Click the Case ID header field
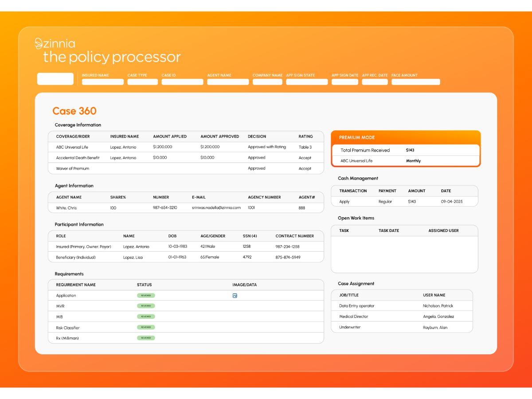The height and width of the screenshot is (399, 532). (183, 82)
